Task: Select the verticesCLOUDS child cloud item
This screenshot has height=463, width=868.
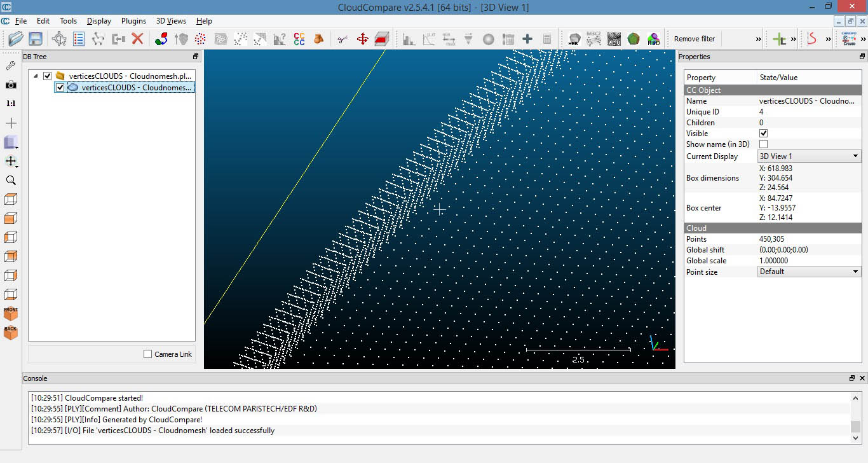Action: (x=136, y=88)
